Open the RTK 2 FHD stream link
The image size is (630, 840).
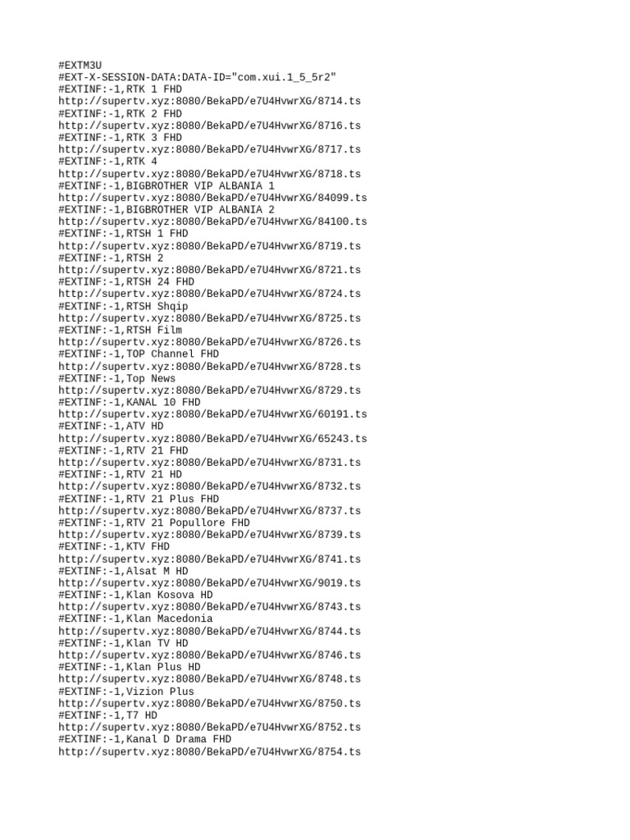tap(209, 126)
